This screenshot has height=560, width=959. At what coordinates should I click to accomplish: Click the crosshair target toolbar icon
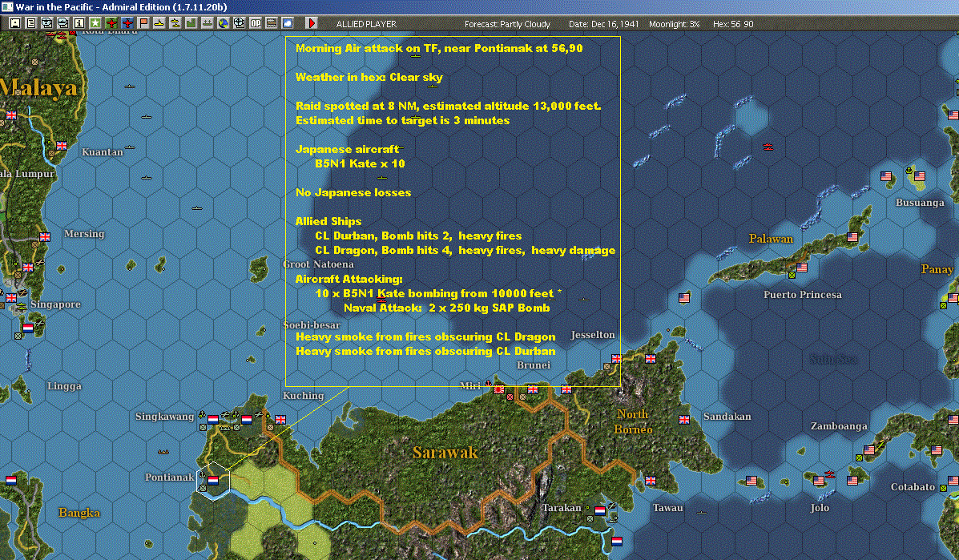click(x=239, y=23)
